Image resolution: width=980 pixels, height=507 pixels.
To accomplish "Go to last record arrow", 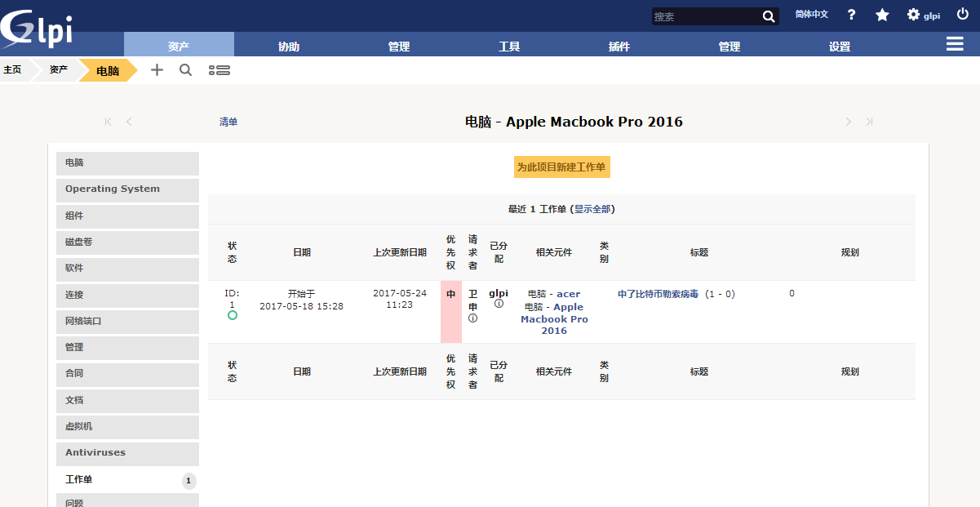I will coord(870,122).
